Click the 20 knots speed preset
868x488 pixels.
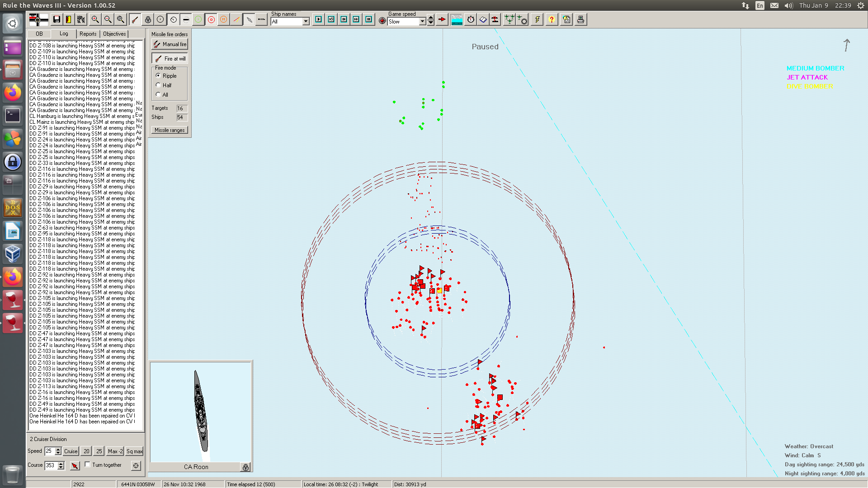click(x=86, y=451)
